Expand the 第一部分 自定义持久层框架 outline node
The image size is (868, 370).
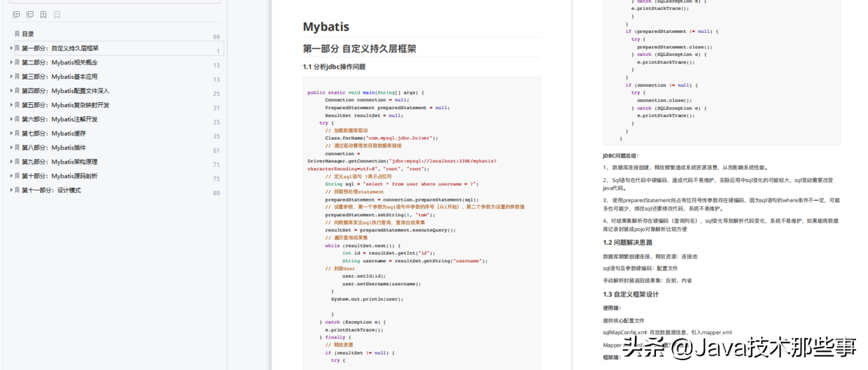(11, 48)
